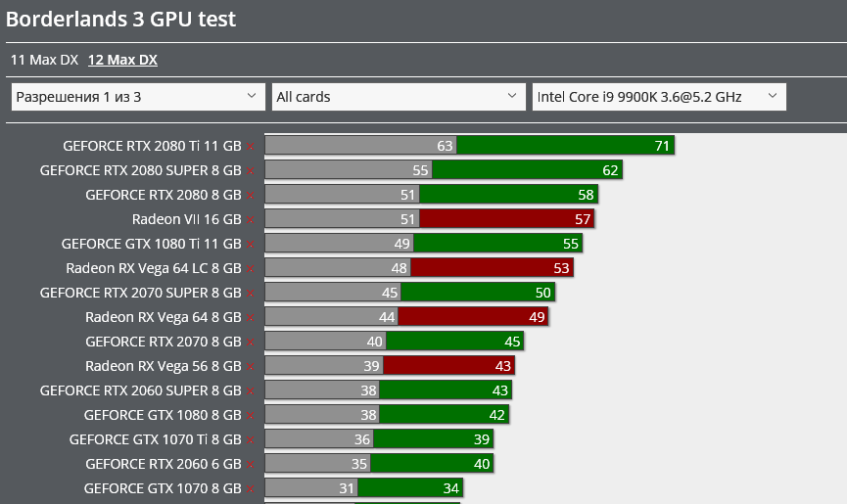Click red 43 bar of Radeon RX Vega 56
Viewport: 847px width, 504px height.
click(x=448, y=365)
